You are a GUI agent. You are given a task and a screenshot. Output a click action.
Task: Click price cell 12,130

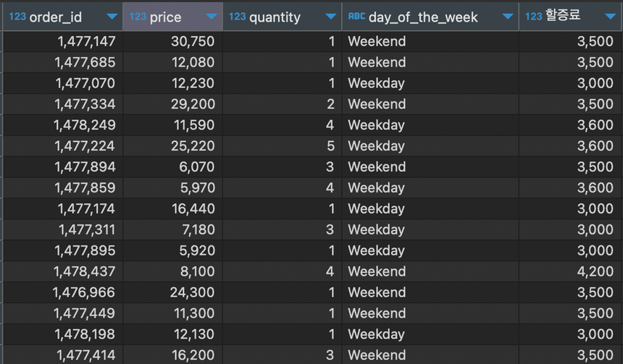173,334
